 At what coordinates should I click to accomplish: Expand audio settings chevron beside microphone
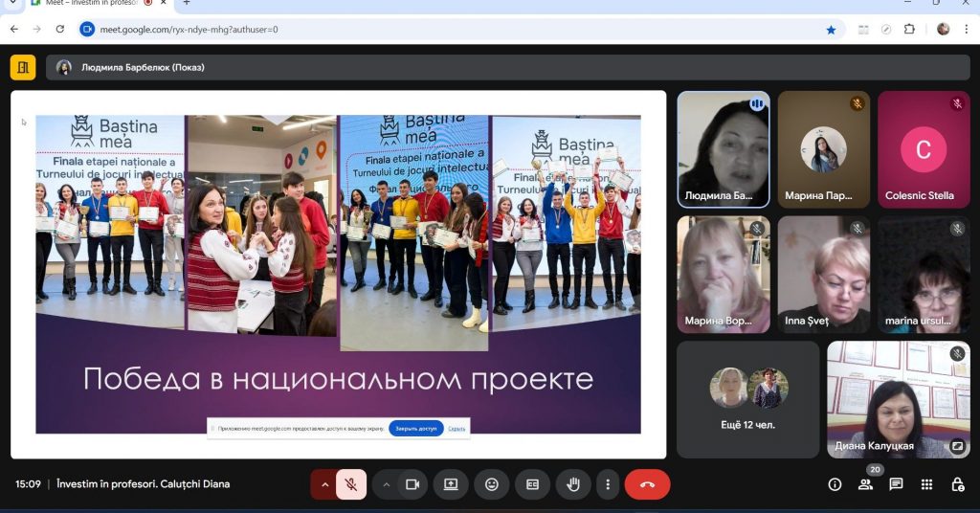pyautogui.click(x=324, y=484)
